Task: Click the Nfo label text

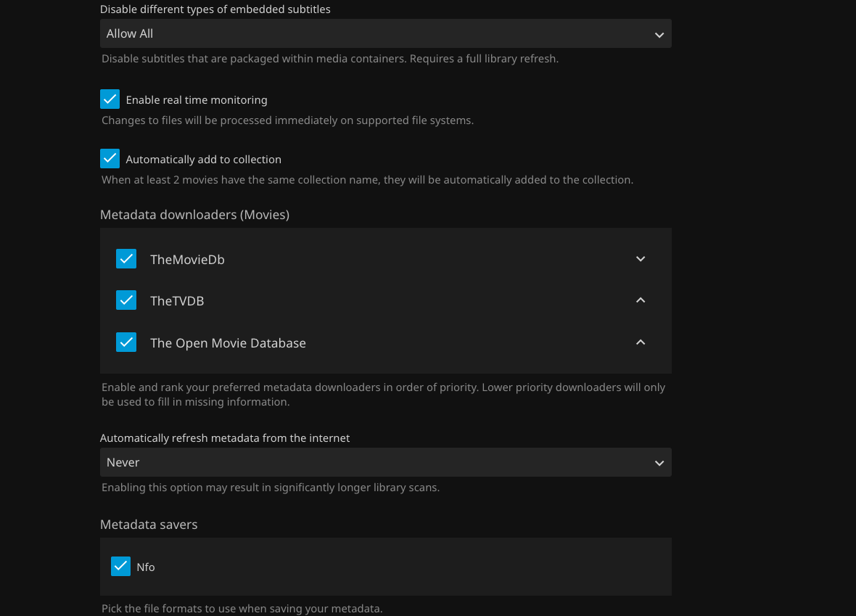Action: click(x=146, y=567)
